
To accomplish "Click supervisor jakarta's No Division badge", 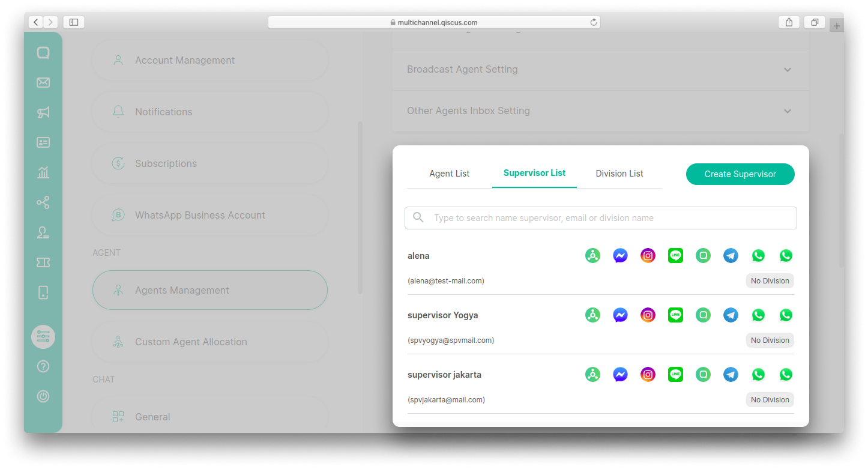I will (770, 400).
